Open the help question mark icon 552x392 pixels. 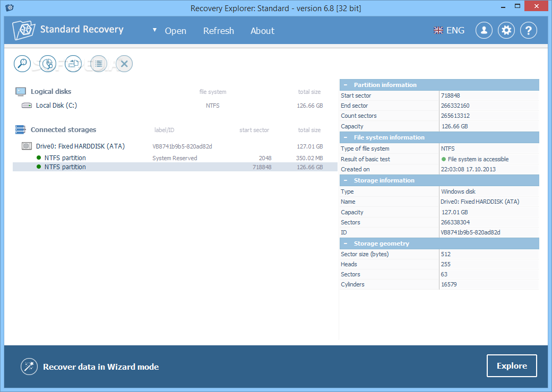tap(529, 30)
